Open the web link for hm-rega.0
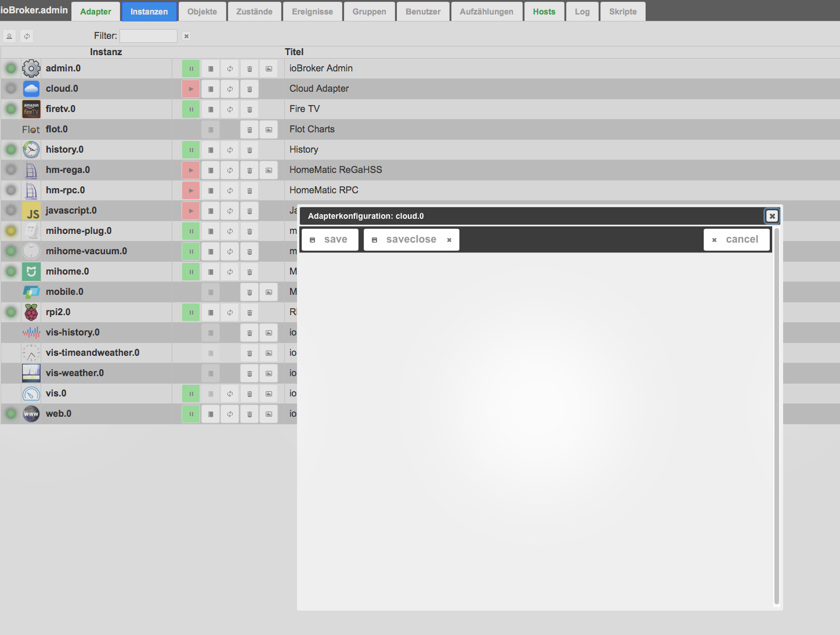This screenshot has width=840, height=635. pyautogui.click(x=269, y=170)
